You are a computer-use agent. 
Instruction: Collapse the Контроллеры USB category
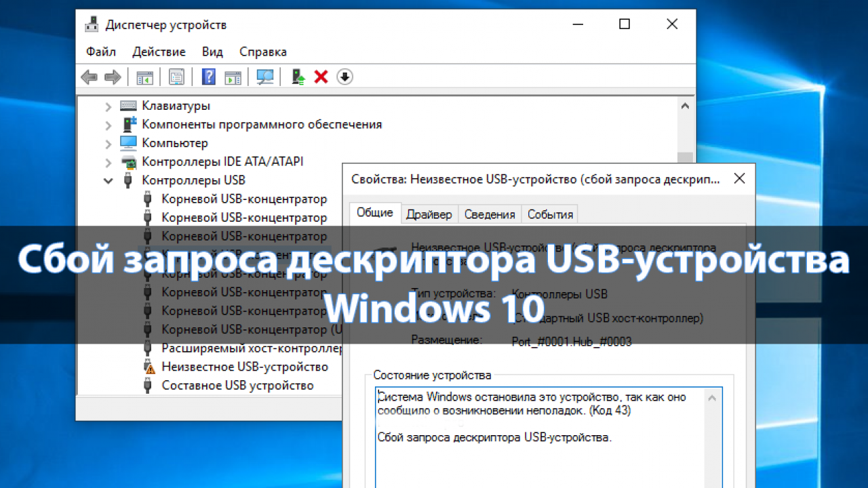(108, 180)
